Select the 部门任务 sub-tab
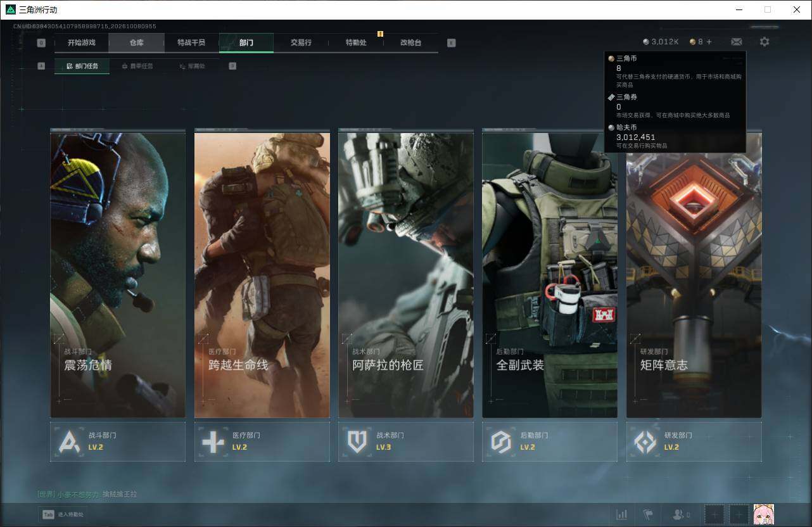Image resolution: width=812 pixels, height=527 pixels. tap(82, 66)
